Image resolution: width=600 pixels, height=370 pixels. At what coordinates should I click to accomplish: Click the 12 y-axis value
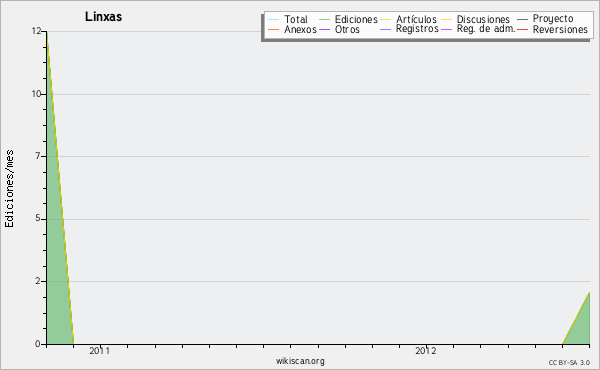click(36, 31)
